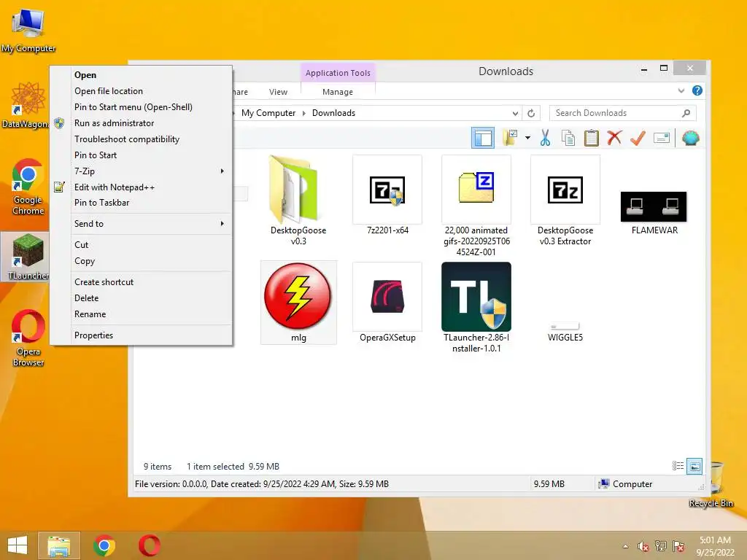Select the Application Tools contextual tab
Image resolution: width=747 pixels, height=560 pixels.
[338, 73]
